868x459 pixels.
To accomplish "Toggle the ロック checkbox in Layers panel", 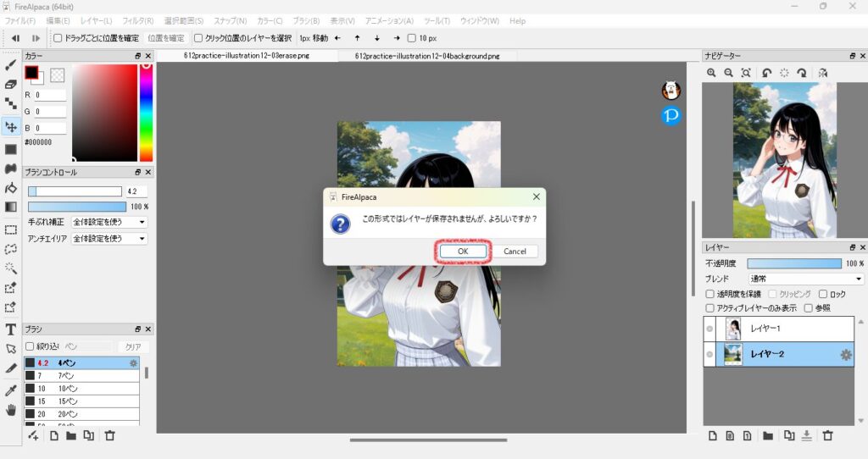I will (x=823, y=294).
